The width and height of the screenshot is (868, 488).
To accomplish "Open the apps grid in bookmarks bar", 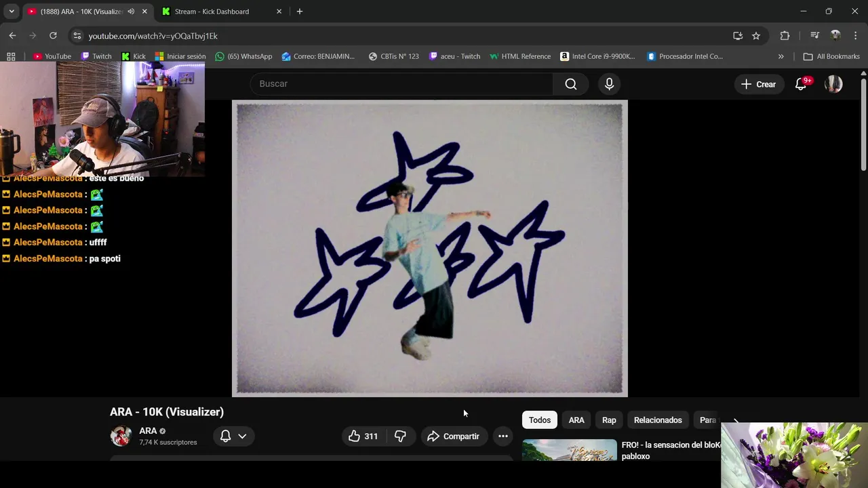I will coord(11,56).
